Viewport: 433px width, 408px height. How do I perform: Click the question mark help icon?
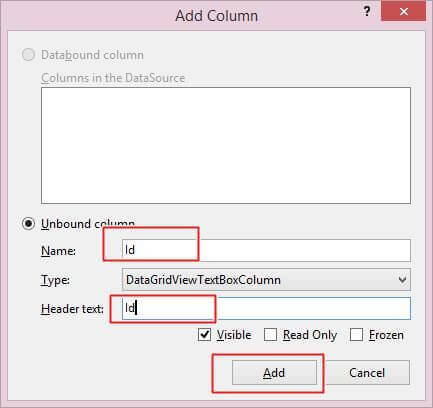(367, 12)
